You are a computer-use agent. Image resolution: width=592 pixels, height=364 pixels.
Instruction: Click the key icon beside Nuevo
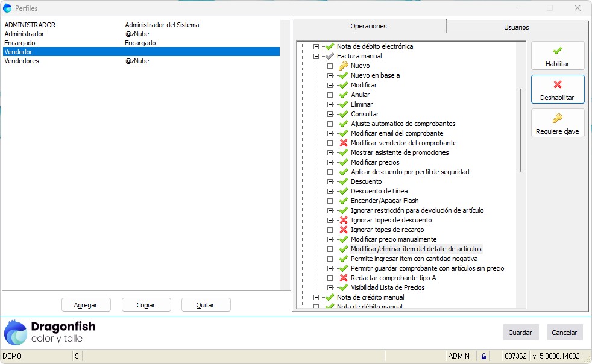click(x=344, y=66)
